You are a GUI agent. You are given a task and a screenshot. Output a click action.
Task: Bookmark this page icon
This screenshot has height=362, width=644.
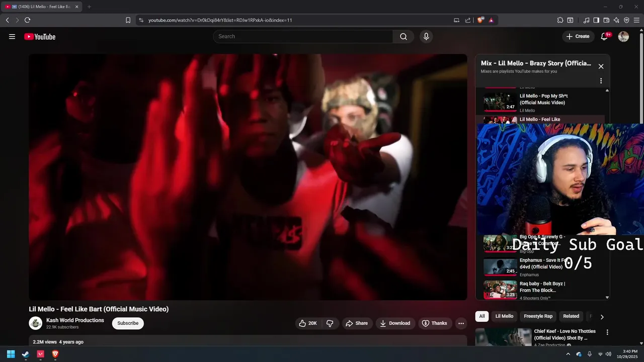(128, 20)
